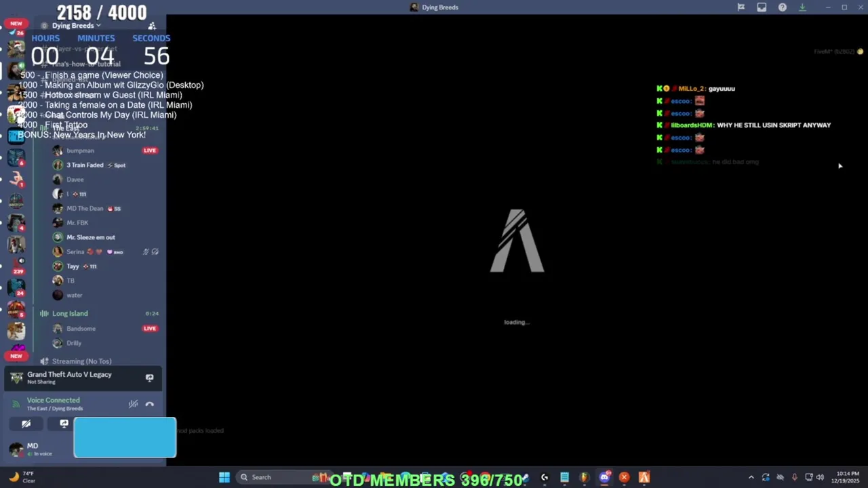Click the MiLLo_2 gayuuuu chat message
The image size is (868, 488).
696,89
